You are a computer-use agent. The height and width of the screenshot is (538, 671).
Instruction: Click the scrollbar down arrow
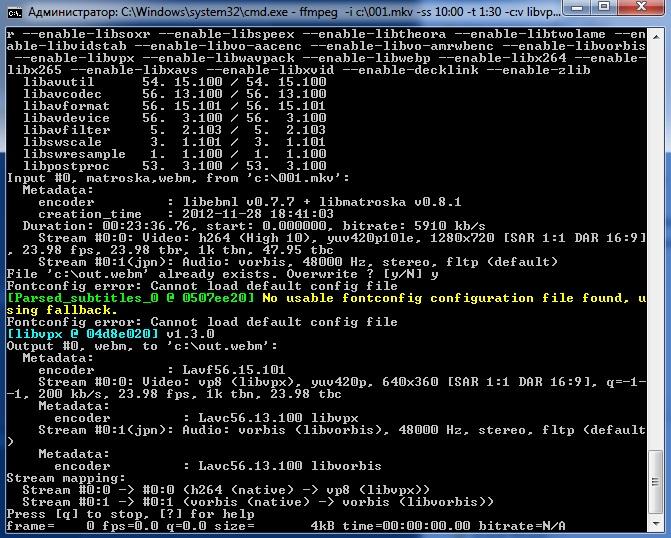tap(656, 523)
